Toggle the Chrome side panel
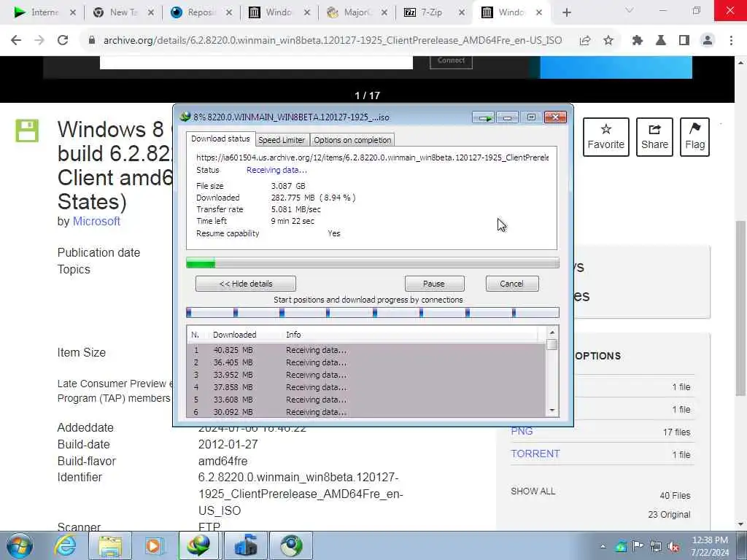 [684, 41]
